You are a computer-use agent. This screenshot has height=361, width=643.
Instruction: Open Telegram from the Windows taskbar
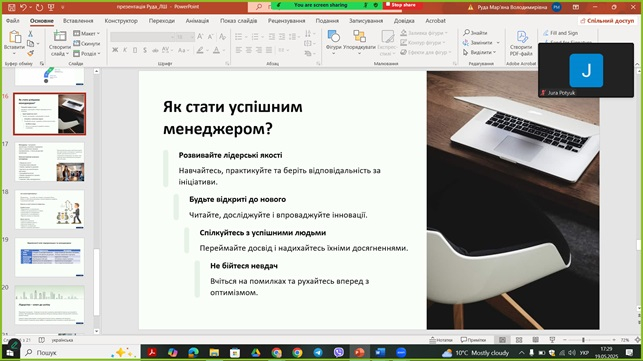point(318,352)
